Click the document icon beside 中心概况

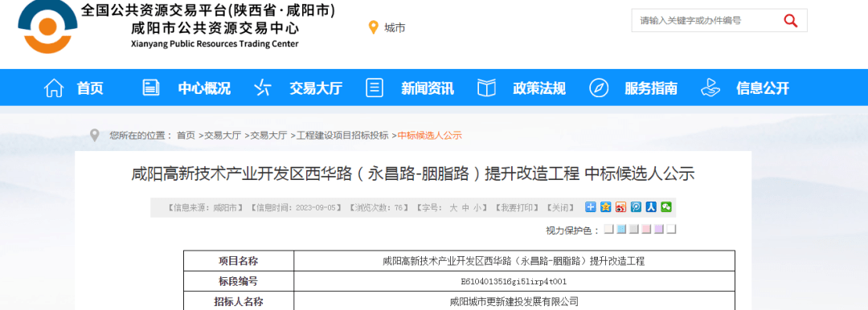[x=150, y=88]
